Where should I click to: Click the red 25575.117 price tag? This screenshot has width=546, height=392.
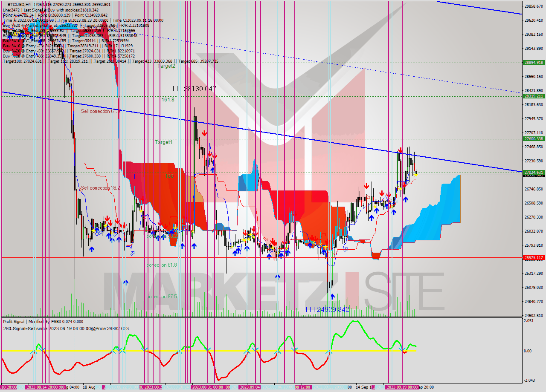tap(534, 258)
